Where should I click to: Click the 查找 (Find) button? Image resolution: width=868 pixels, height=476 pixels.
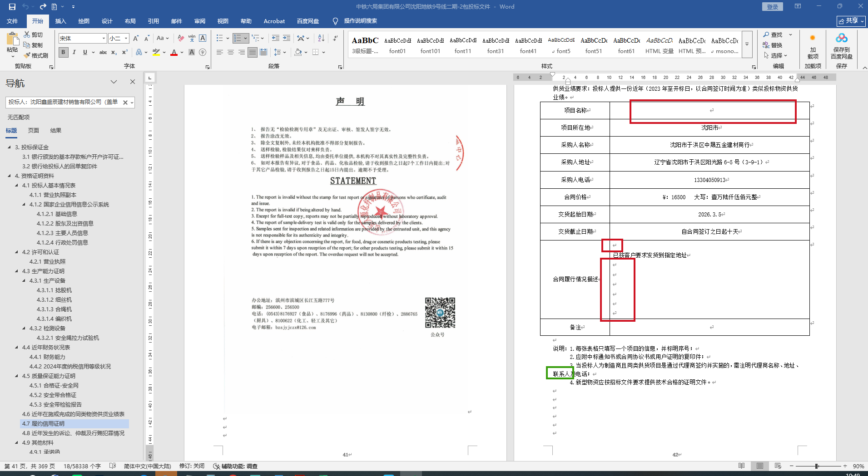(x=773, y=35)
